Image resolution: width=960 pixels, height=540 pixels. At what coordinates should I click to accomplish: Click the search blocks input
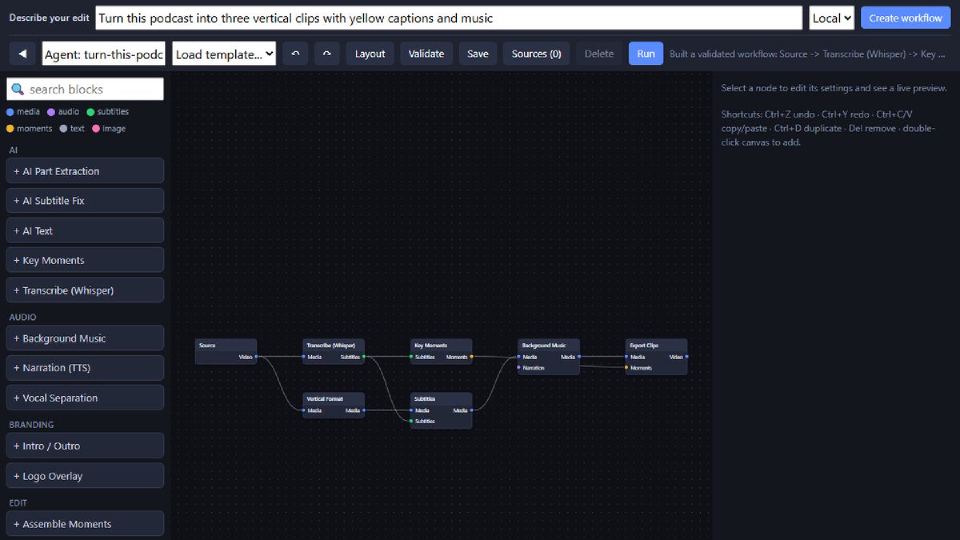click(85, 89)
